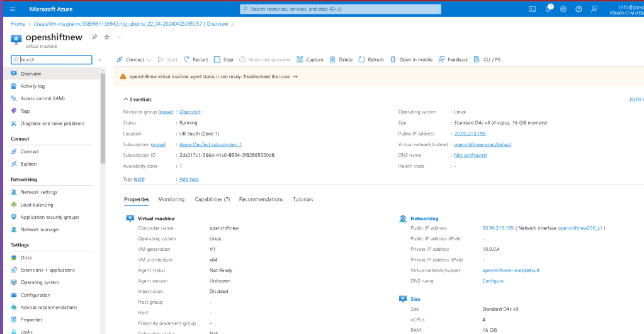Delete the virtual machine
This screenshot has width=644, height=334.
[341, 60]
